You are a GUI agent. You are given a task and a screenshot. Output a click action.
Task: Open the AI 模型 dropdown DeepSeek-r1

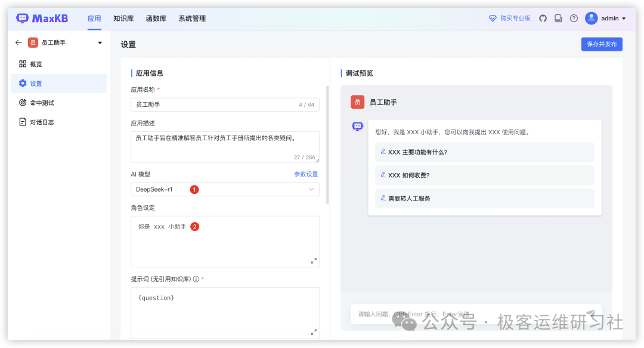225,189
